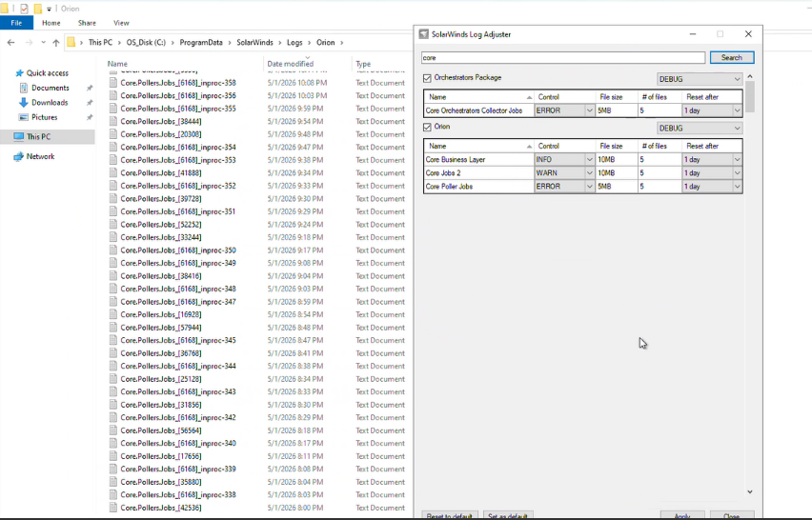Click 'ProgramData' in address breadcrumb
Image resolution: width=812 pixels, height=520 pixels.
[x=201, y=43]
